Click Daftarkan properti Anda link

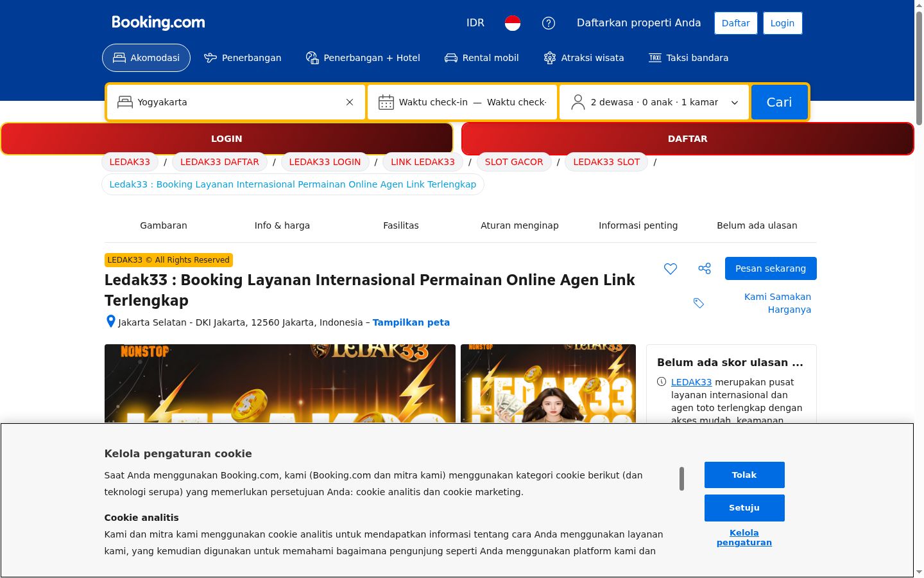tap(638, 23)
